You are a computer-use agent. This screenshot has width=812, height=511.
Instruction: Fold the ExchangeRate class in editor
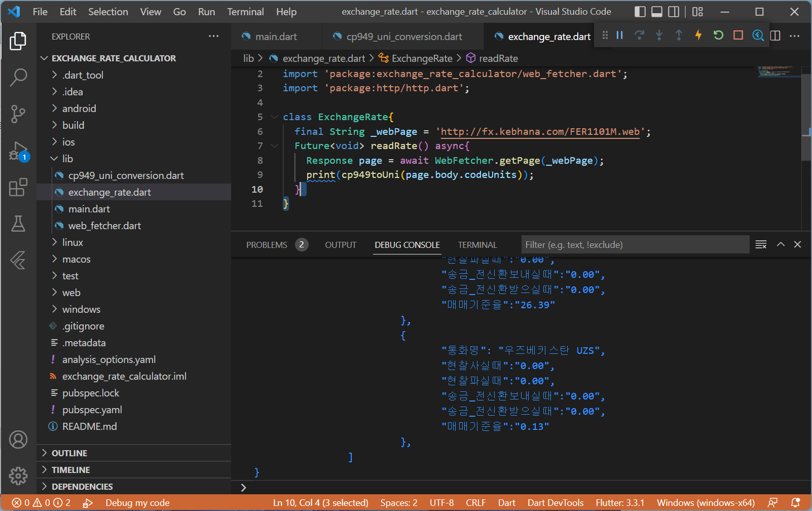pos(274,117)
